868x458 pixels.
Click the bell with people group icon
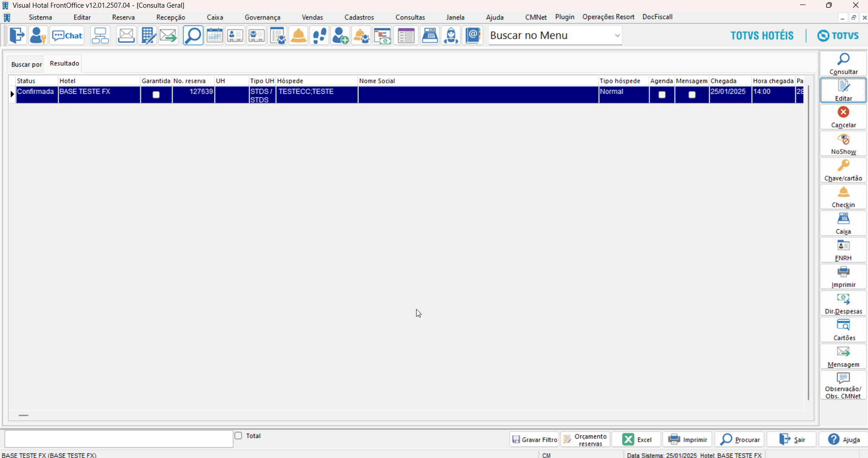[x=361, y=35]
